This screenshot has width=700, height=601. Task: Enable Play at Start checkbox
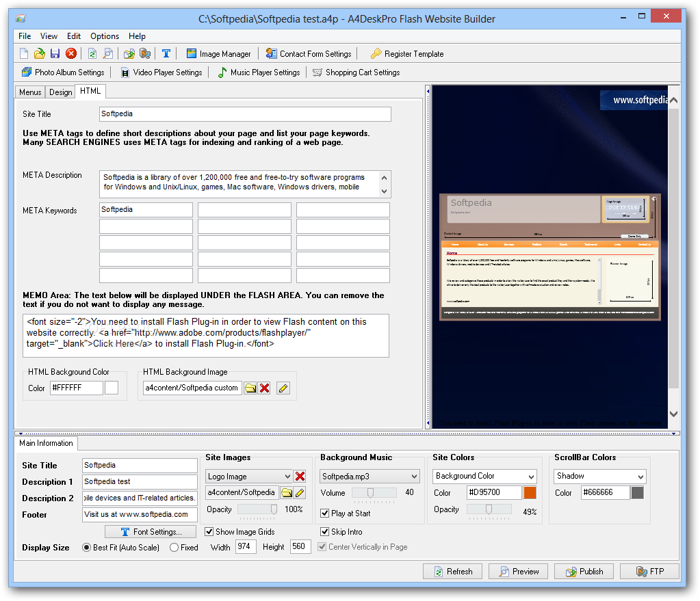325,513
